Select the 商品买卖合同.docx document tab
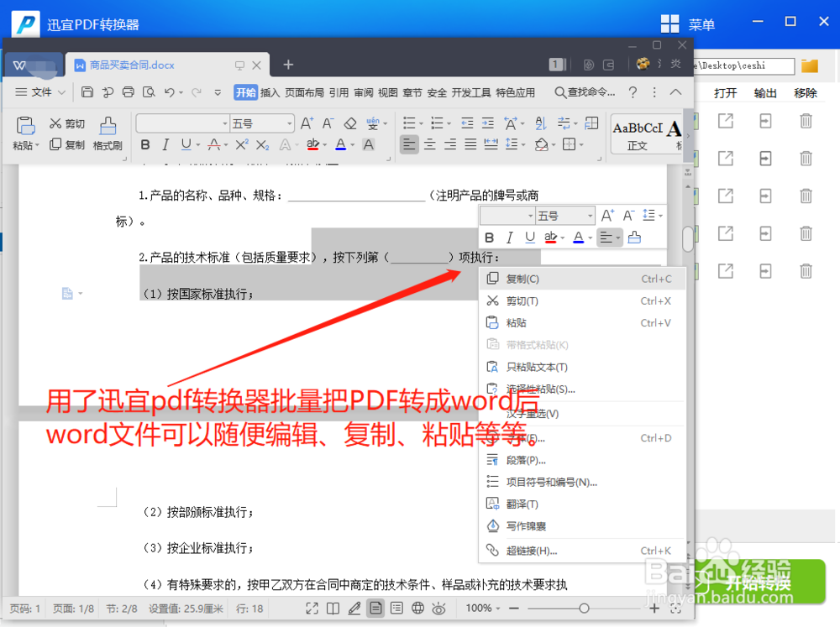The height and width of the screenshot is (627, 840). click(x=167, y=65)
